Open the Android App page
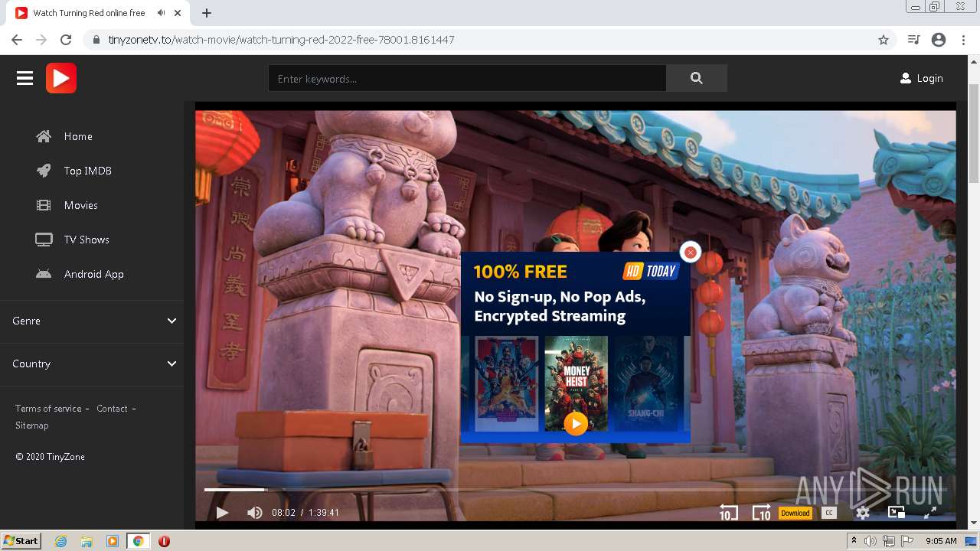980x551 pixels. [94, 274]
